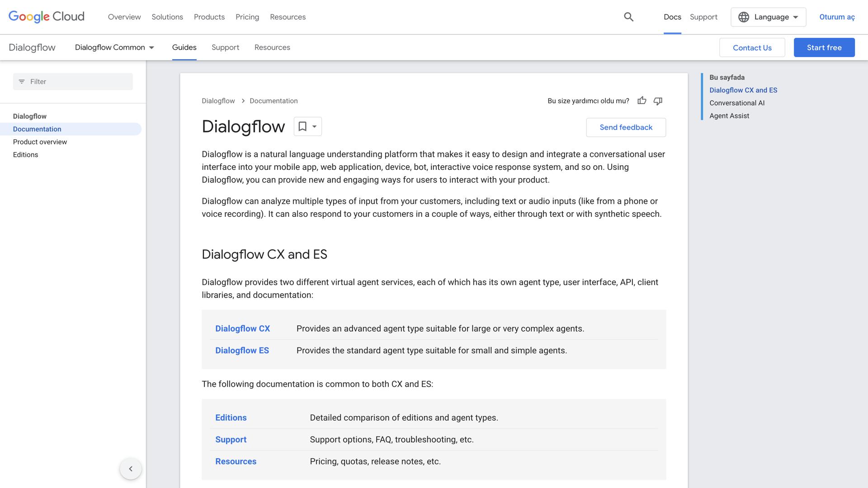This screenshot has height=488, width=868.
Task: Click the Start free button
Action: [824, 47]
